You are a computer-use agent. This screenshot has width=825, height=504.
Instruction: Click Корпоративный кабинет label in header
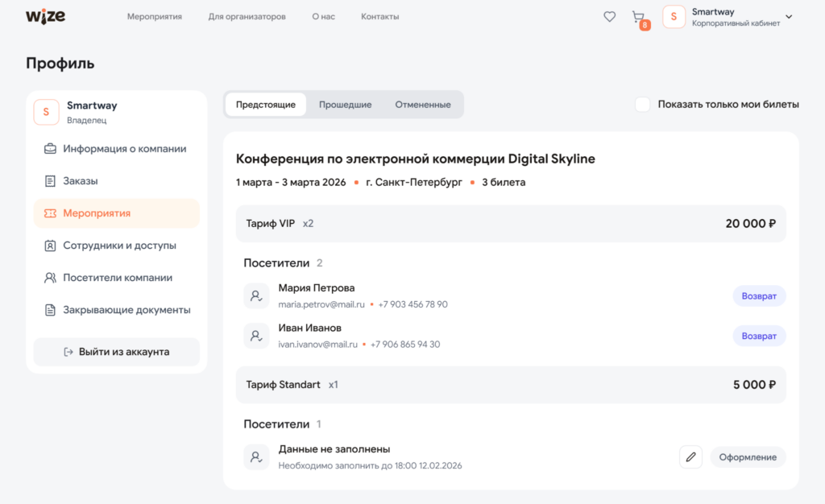pos(736,23)
